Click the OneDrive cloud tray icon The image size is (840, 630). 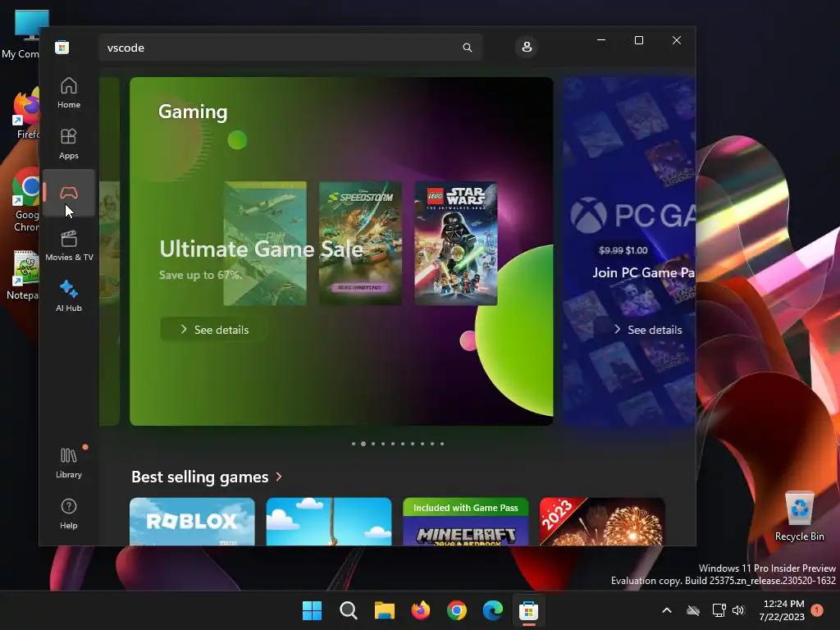point(693,610)
